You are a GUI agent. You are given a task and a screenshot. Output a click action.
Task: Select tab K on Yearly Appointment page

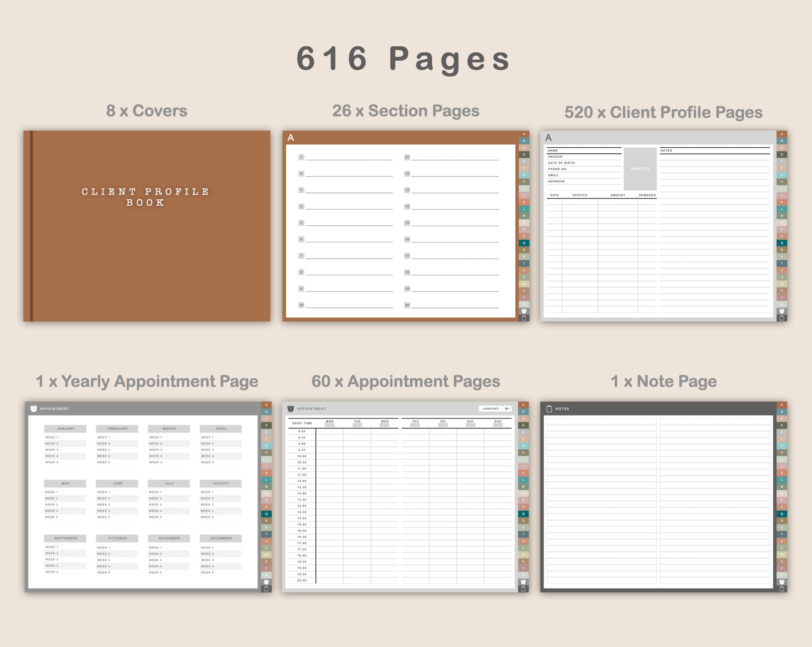pos(266,473)
